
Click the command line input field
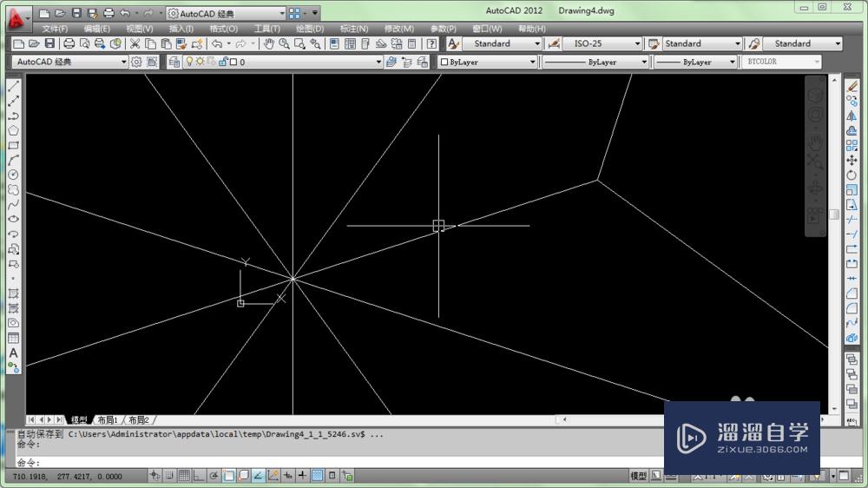(340, 462)
